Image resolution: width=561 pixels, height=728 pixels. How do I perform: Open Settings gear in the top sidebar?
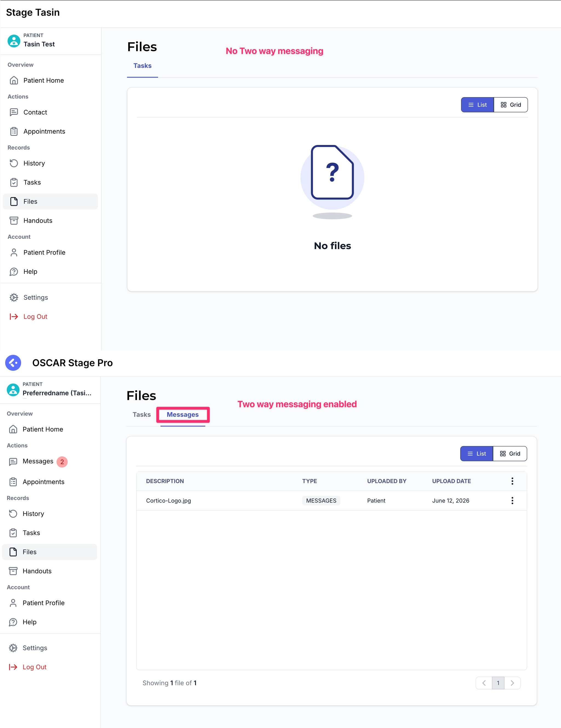pyautogui.click(x=14, y=297)
